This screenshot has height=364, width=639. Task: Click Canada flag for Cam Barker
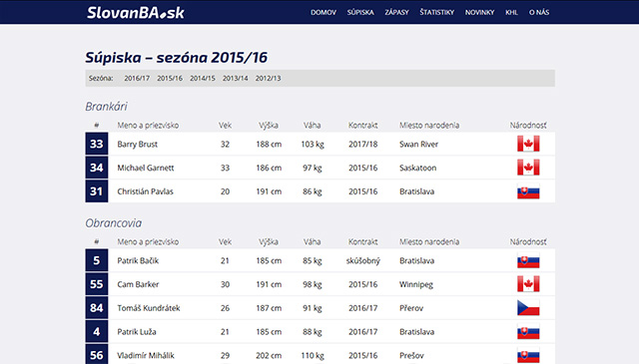(528, 284)
